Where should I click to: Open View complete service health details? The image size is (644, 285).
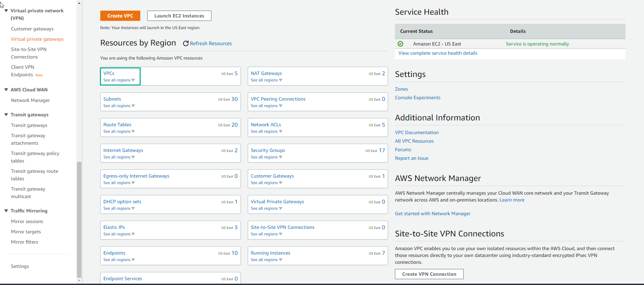click(438, 53)
